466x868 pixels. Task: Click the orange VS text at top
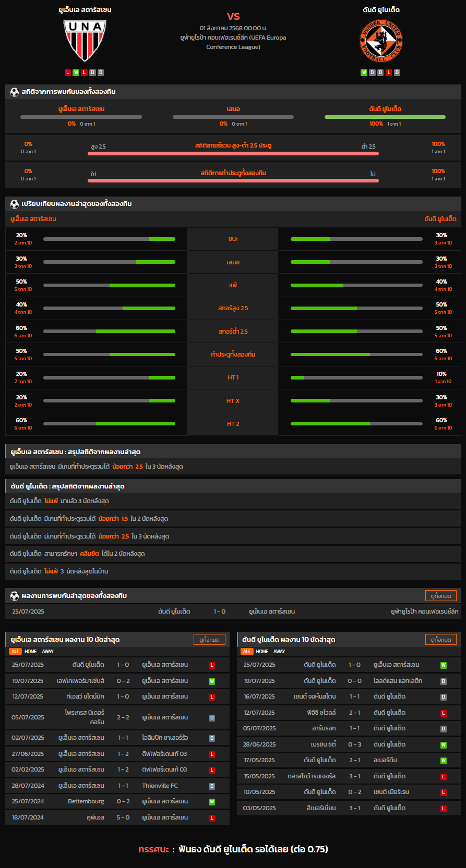(233, 16)
